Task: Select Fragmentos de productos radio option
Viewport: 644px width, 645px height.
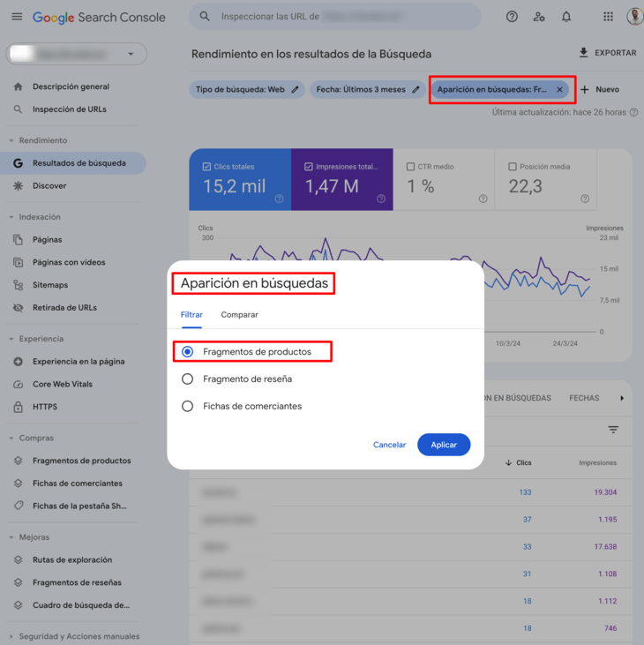Action: (x=188, y=352)
